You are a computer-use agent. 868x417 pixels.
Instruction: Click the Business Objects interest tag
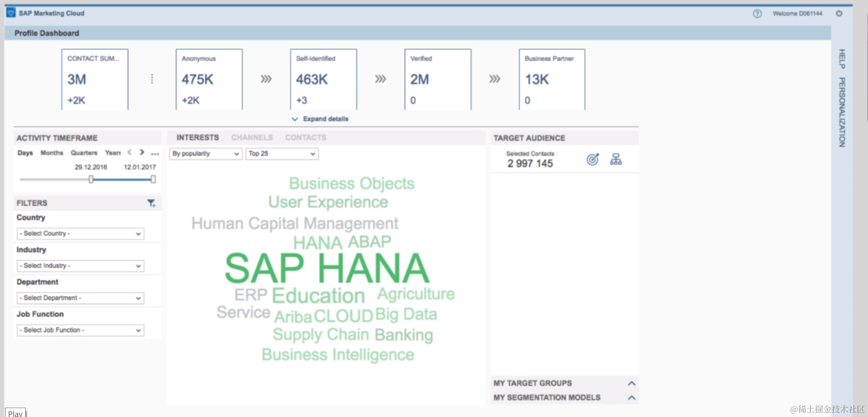coord(352,183)
